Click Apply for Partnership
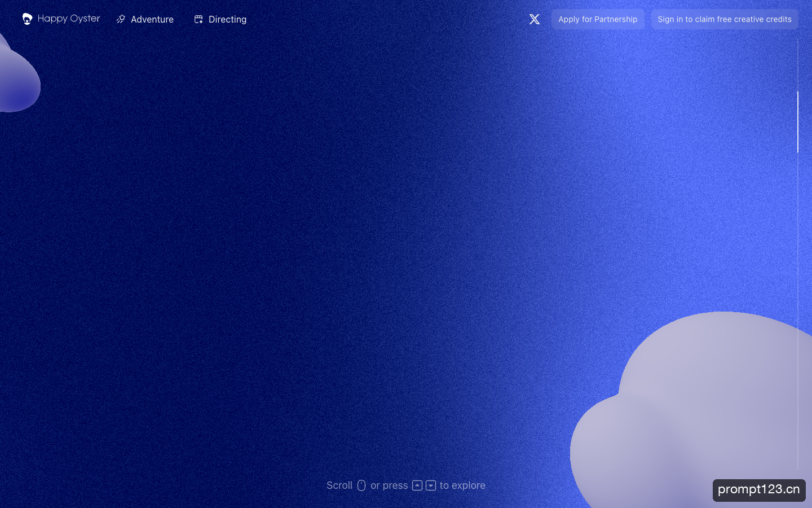The height and width of the screenshot is (508, 812). pyautogui.click(x=598, y=19)
